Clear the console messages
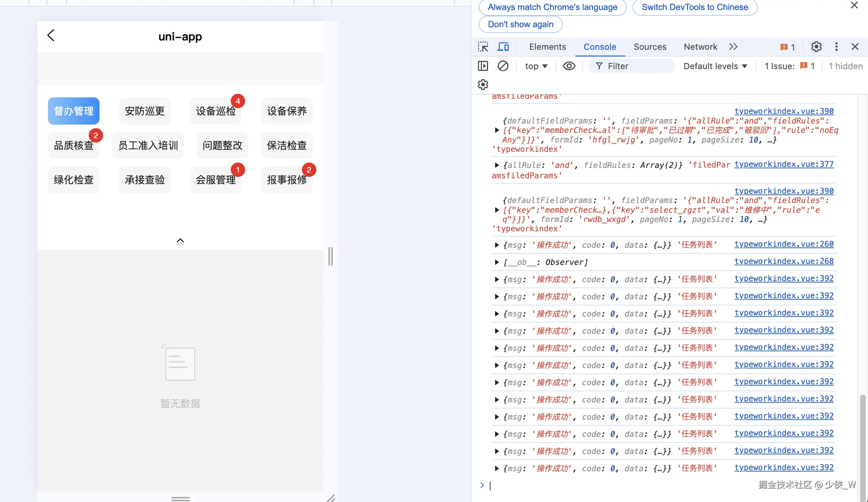Viewport: 868px width, 502px height. pyautogui.click(x=503, y=66)
